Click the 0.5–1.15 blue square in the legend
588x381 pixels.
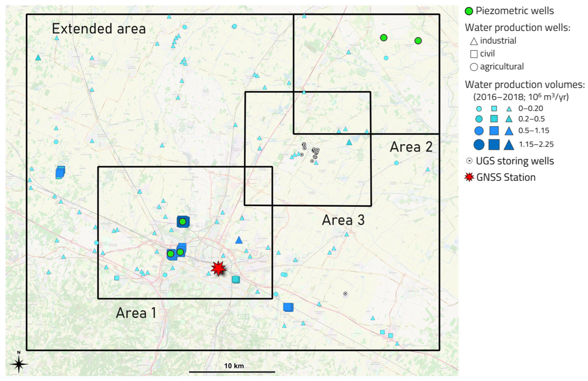[494, 130]
